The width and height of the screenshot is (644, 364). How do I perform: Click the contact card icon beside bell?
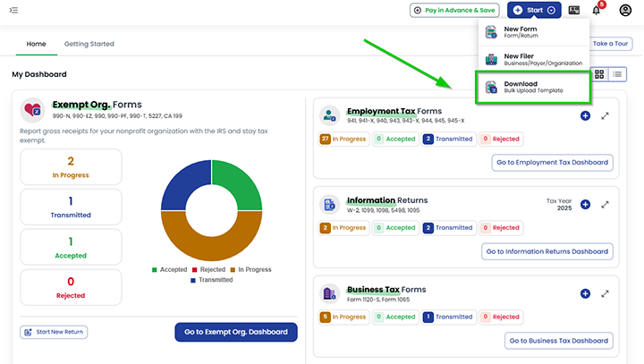573,11
